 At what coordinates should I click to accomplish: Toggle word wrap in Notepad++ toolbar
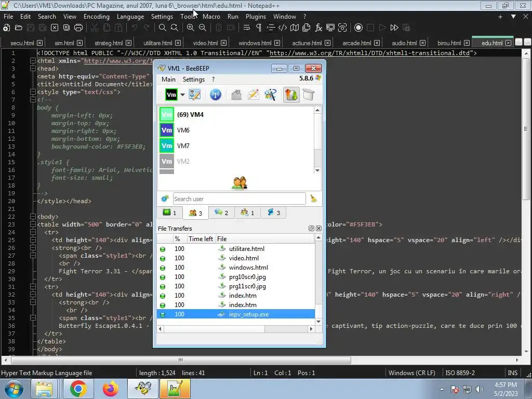[247, 28]
